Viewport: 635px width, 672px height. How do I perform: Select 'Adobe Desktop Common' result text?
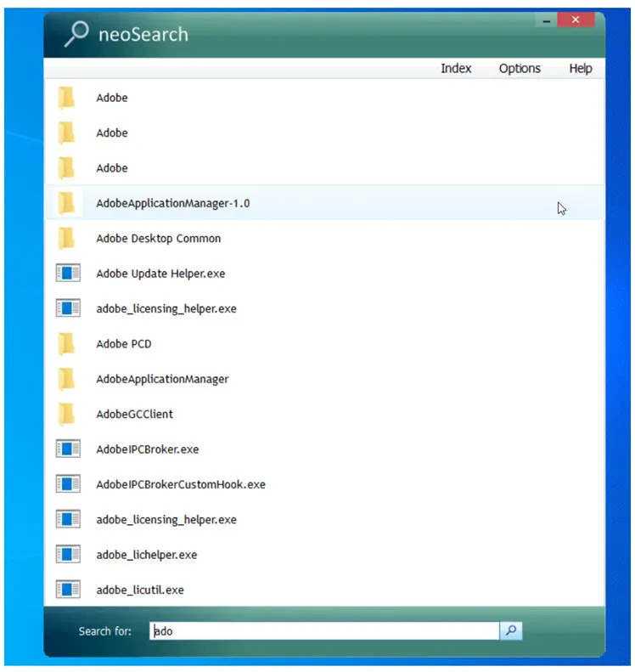[159, 238]
